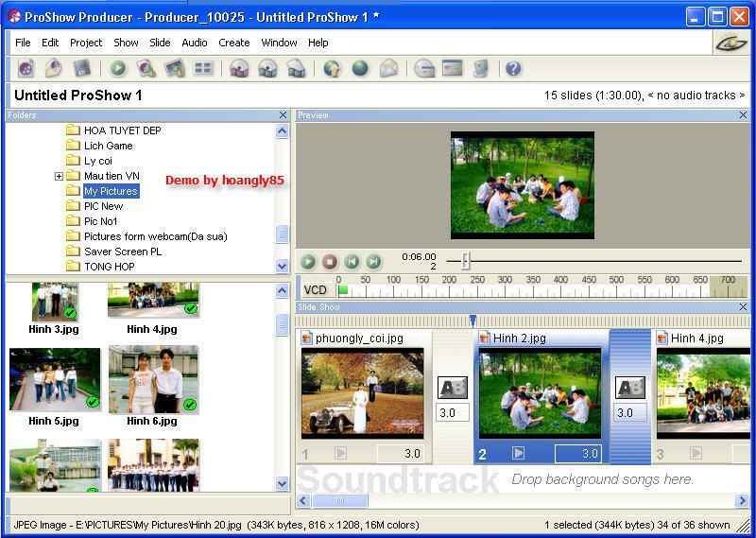Edit transition time after slide 1

(x=453, y=413)
